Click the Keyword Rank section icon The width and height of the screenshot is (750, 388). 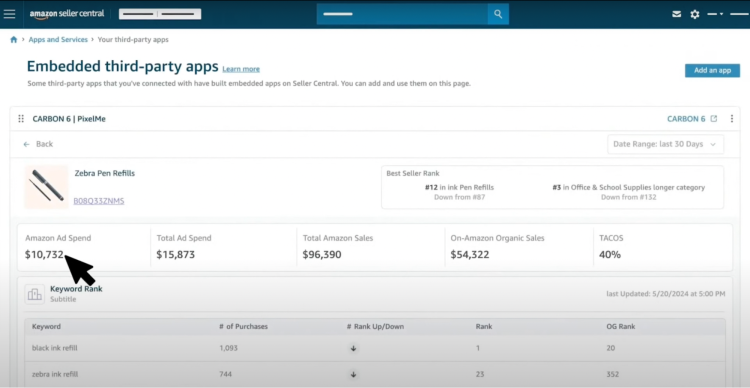click(34, 294)
